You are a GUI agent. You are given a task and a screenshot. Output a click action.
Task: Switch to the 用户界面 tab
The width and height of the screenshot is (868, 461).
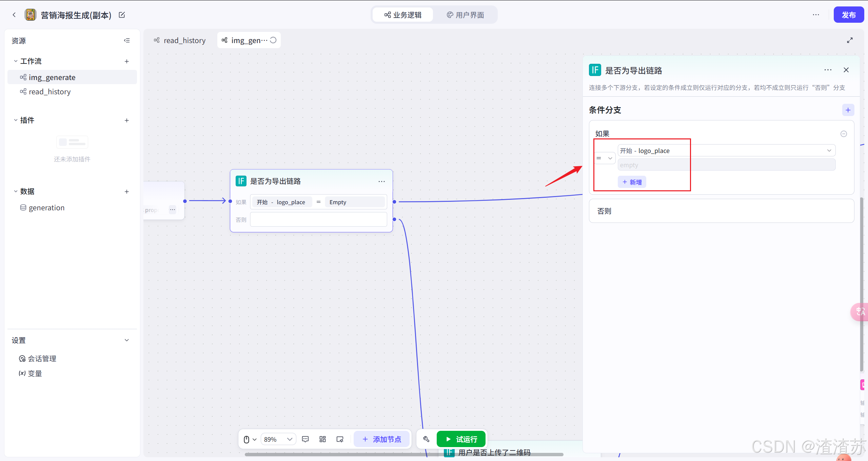click(465, 15)
